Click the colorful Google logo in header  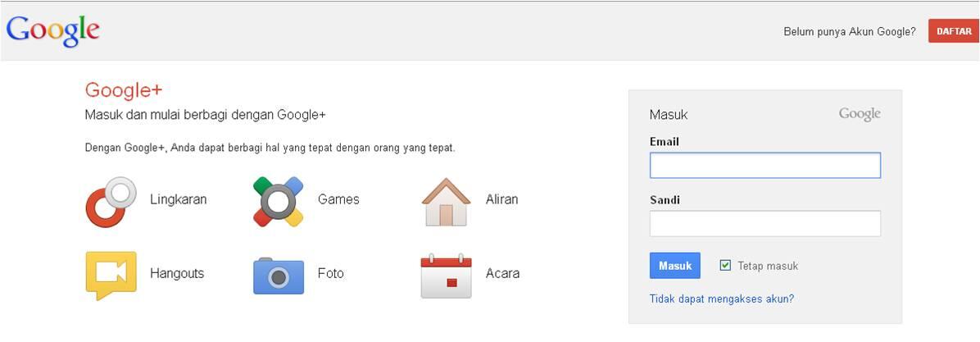[x=52, y=30]
